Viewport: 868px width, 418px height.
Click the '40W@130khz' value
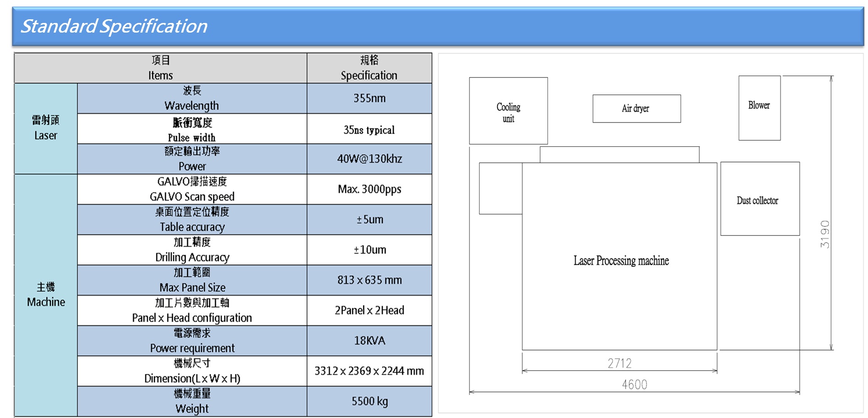tap(370, 159)
